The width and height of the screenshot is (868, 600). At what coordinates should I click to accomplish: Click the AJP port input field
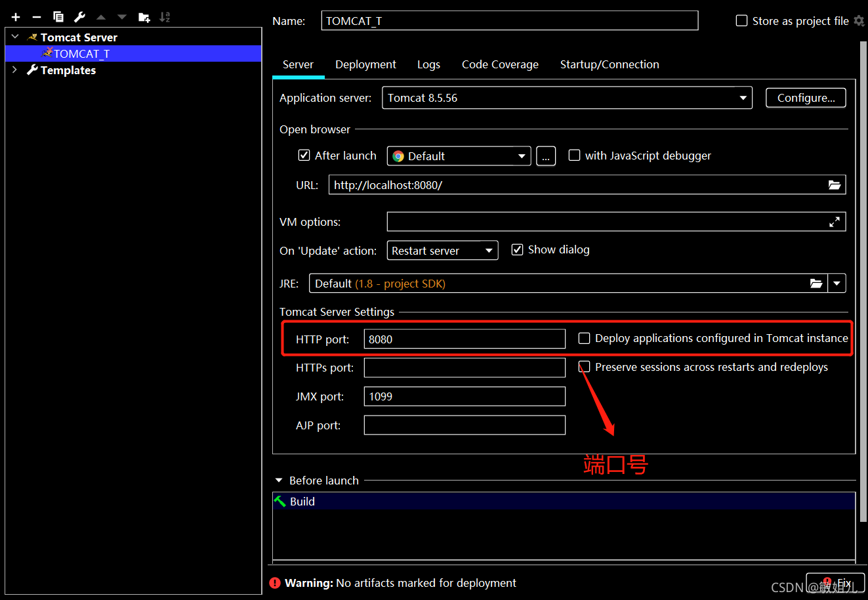click(465, 425)
